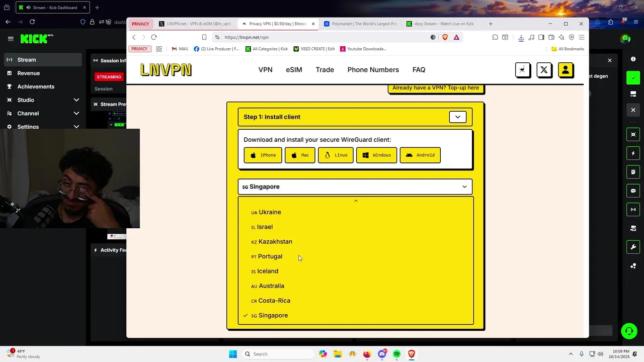Click the info icon in Kick right rail

point(633,59)
